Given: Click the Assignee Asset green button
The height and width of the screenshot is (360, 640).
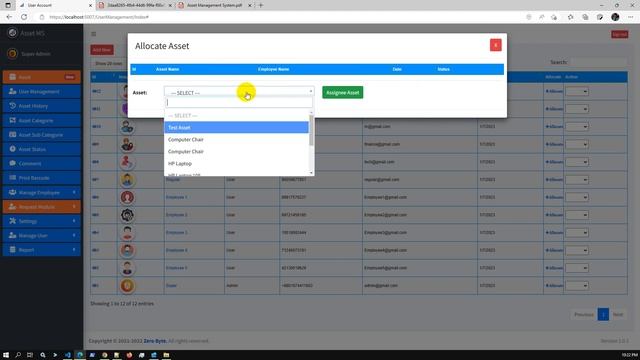Looking at the screenshot, I should pyautogui.click(x=342, y=92).
